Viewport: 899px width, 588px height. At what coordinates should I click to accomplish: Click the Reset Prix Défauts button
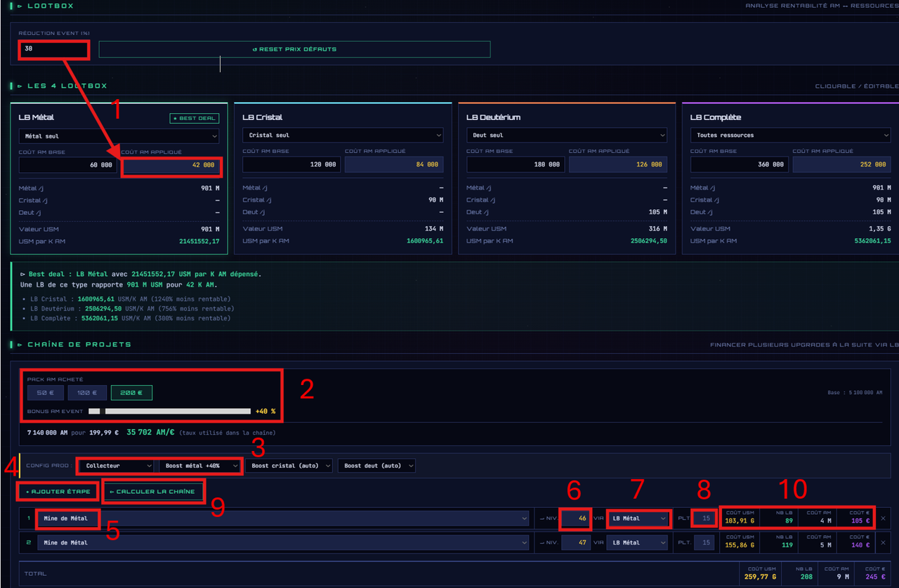pos(294,49)
